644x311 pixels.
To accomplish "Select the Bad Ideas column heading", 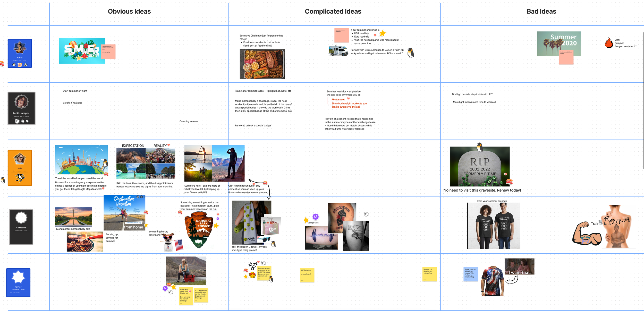I will point(541,11).
